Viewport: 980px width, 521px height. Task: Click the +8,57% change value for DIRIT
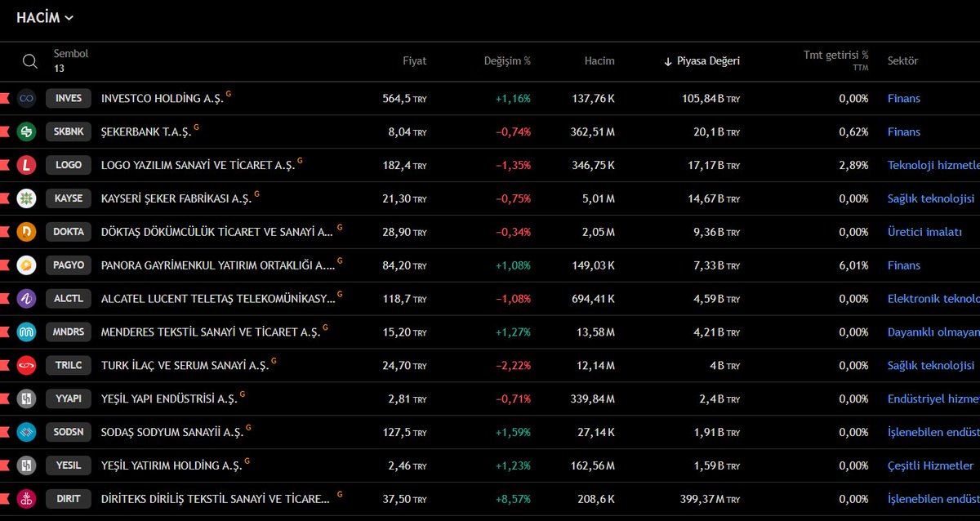(x=513, y=499)
